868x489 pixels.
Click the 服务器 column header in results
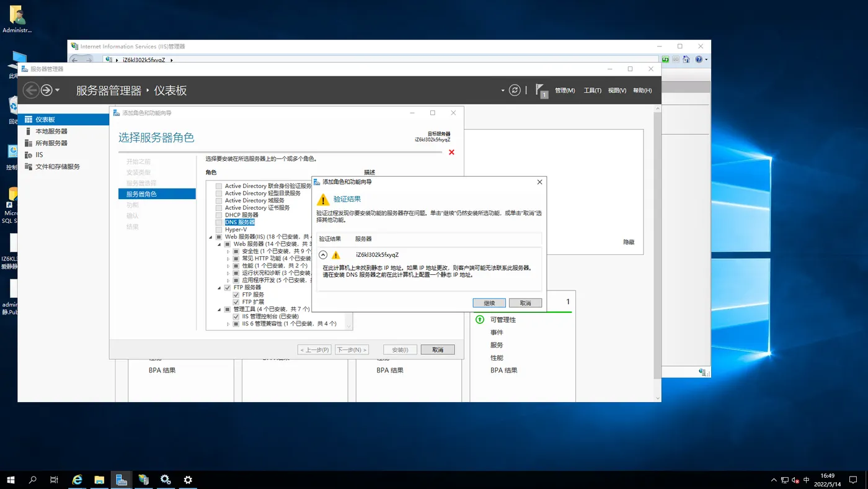(363, 238)
